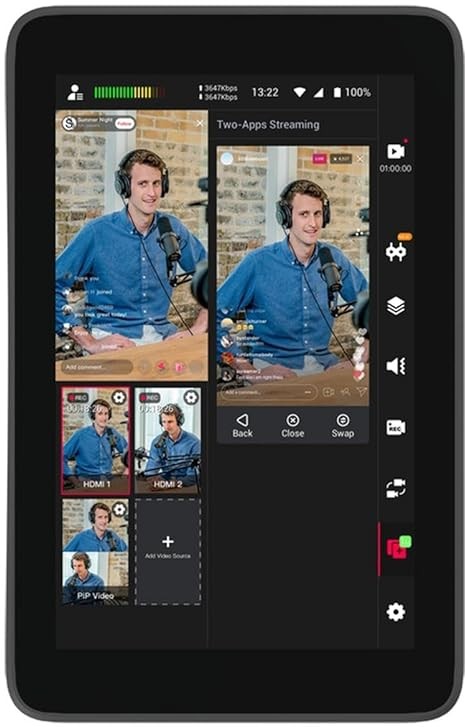
Task: Open settings gear at sidebar bottom
Action: click(396, 612)
